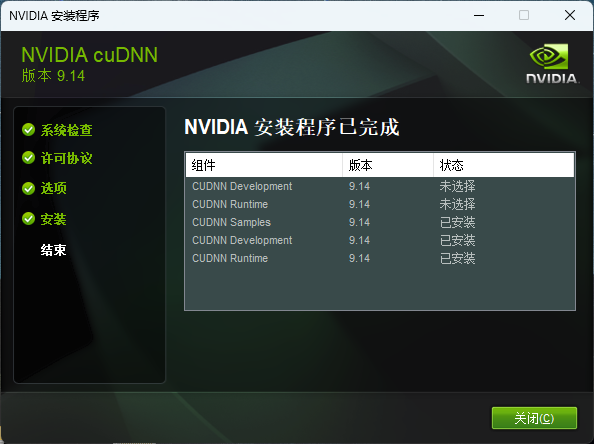The height and width of the screenshot is (444, 594).
Task: Select the 许可协议 step in sidebar
Action: (x=66, y=158)
